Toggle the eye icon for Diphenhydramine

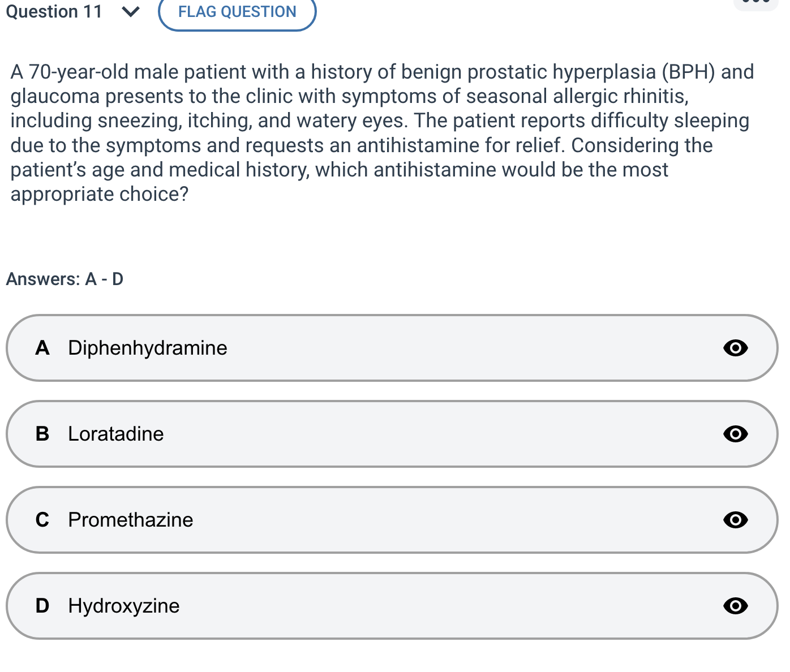pos(735,348)
